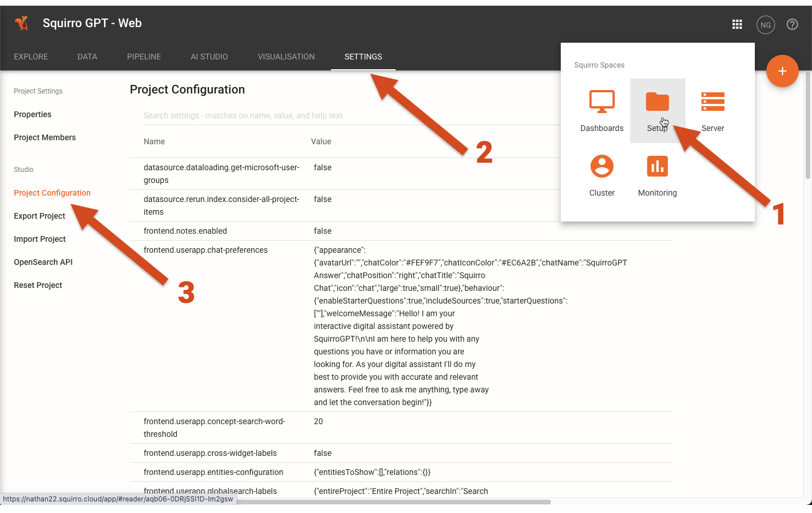Switch to the DATA tab

point(87,57)
